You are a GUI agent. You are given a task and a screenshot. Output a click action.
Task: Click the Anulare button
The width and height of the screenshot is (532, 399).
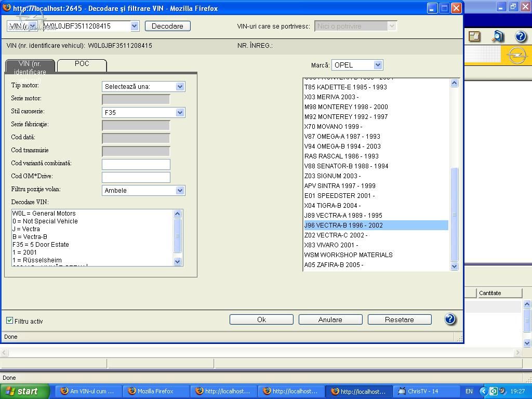(x=330, y=320)
